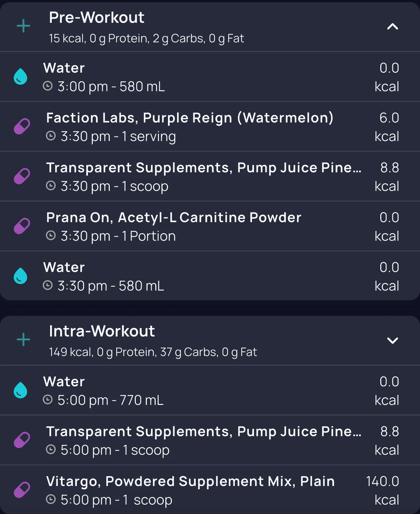Image resolution: width=420 pixels, height=514 pixels.
Task: Tap pill icon beside Vitargo Supplement Mix
Action: pyautogui.click(x=22, y=490)
